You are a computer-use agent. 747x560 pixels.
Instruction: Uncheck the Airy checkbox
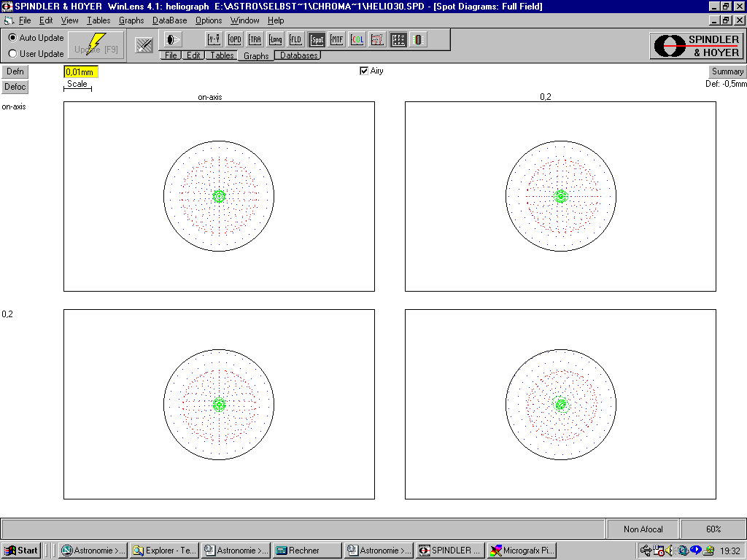click(364, 71)
